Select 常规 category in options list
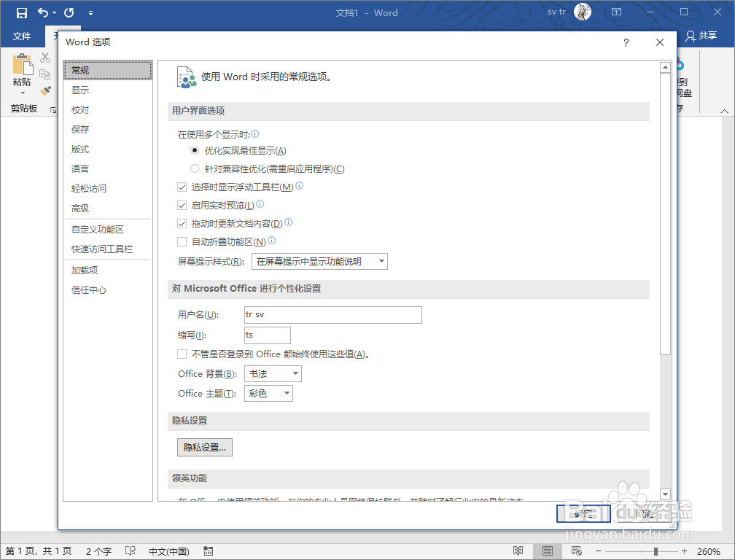Screen dimensions: 735x560 (x=108, y=70)
